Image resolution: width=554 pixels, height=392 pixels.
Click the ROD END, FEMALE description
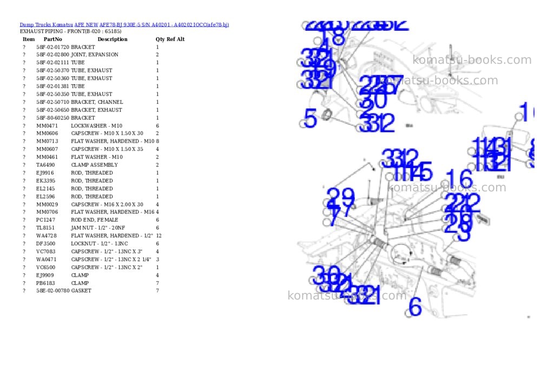(95, 220)
